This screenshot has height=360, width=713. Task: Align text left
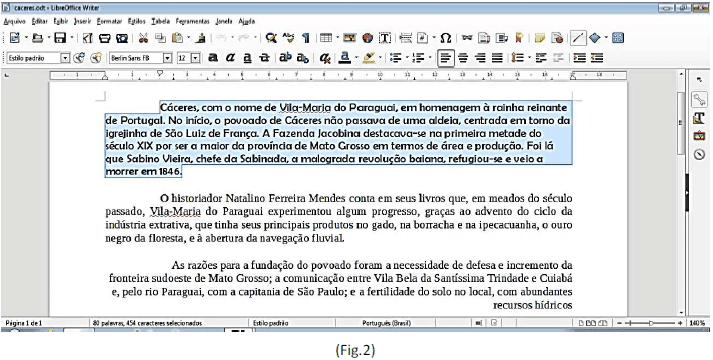(446, 58)
